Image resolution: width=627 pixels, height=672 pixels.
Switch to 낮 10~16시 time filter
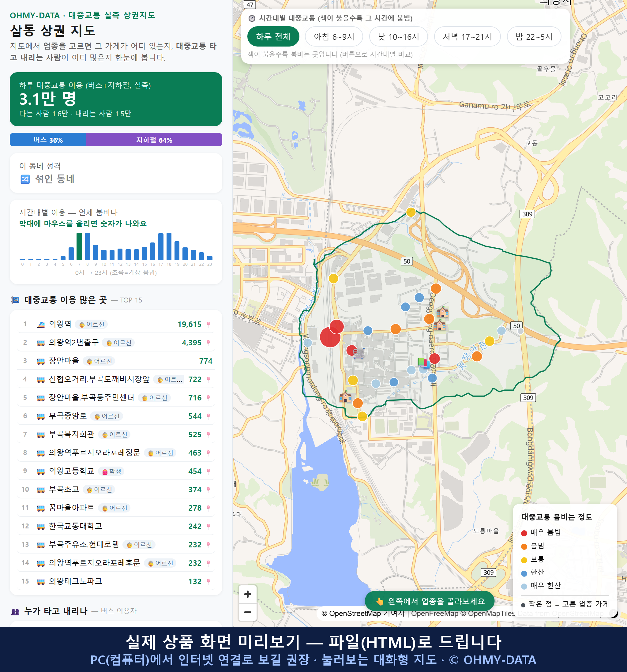[398, 36]
